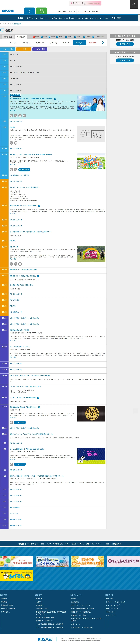Select the ラジオ tab with radio icon
Screen dimensions: 140x644
(x=42, y=11)
